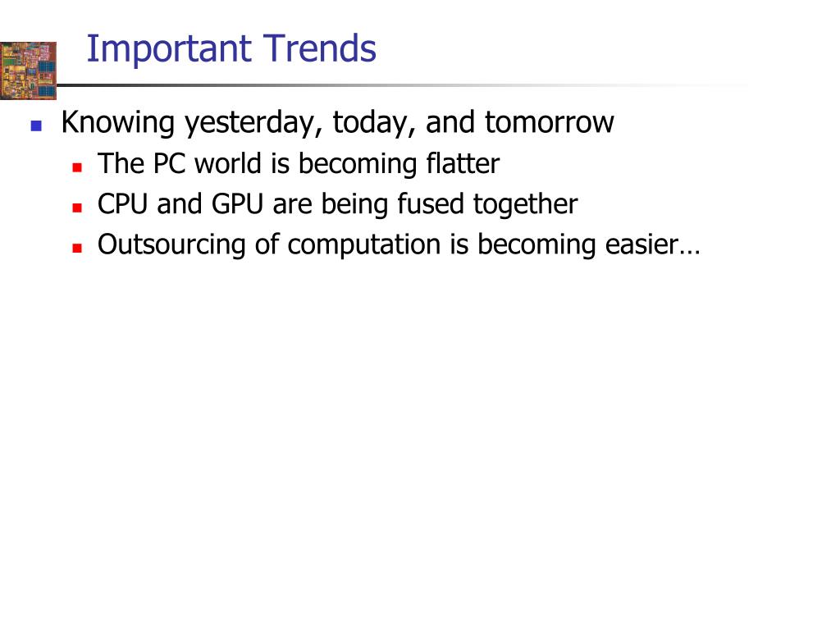840x630 pixels.
Task: Click the "Knowing yesterday, today, and tomorrow" line
Action: tap(337, 123)
